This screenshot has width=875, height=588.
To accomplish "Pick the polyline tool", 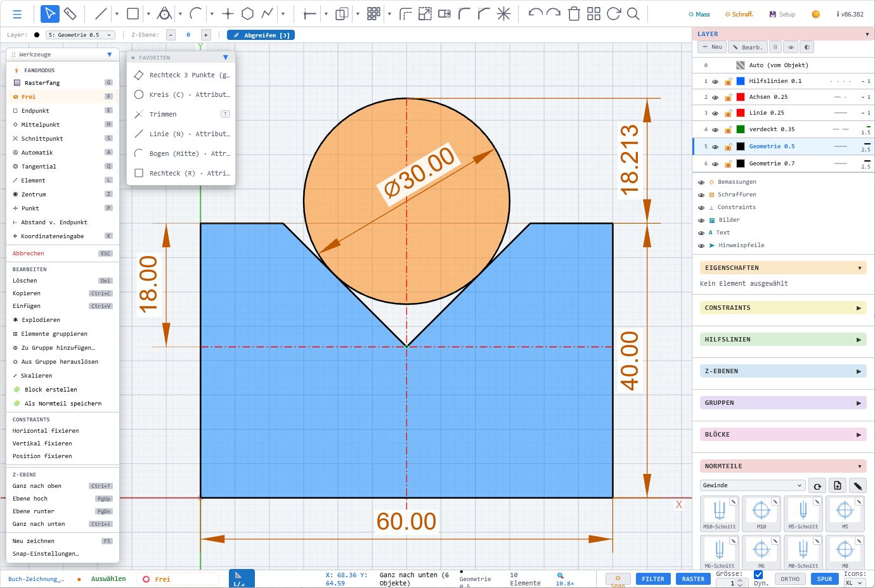I will 267,14.
